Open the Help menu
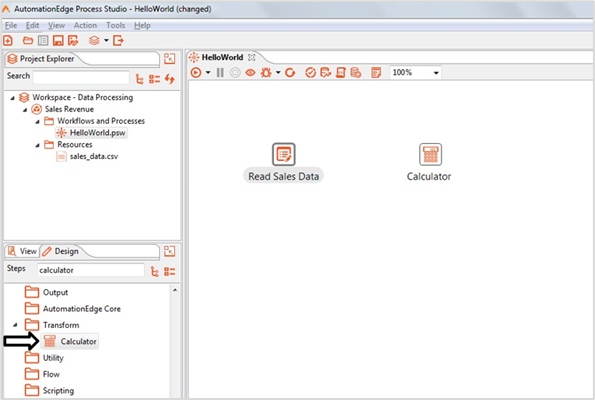Screen dimensions: 595x400 point(142,25)
